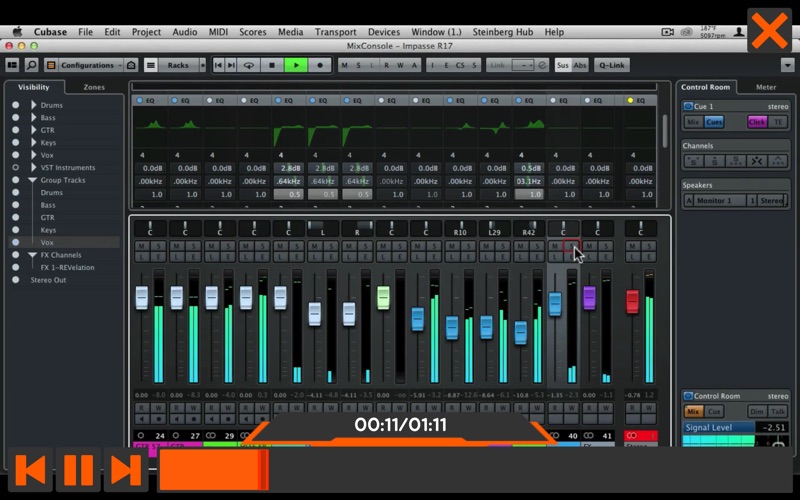The width and height of the screenshot is (800, 500).
Task: Click the crossed arrows Channels icon
Action: 757,161
